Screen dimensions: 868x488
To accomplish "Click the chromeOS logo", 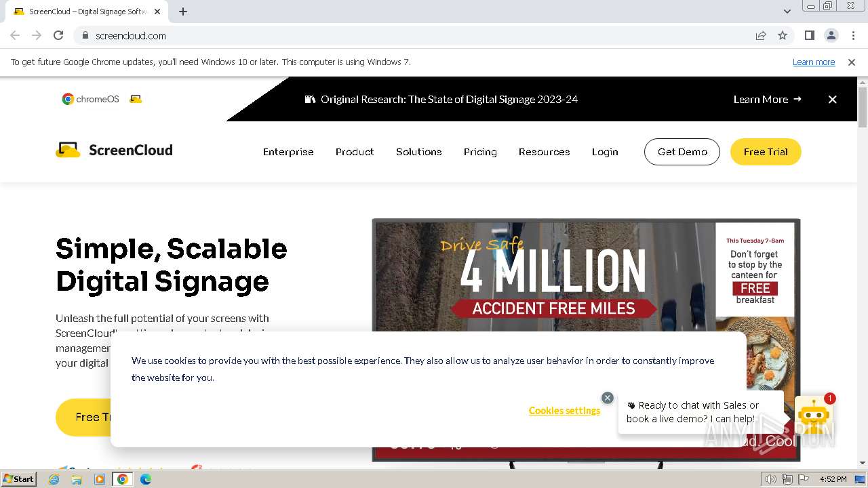I will [x=91, y=99].
